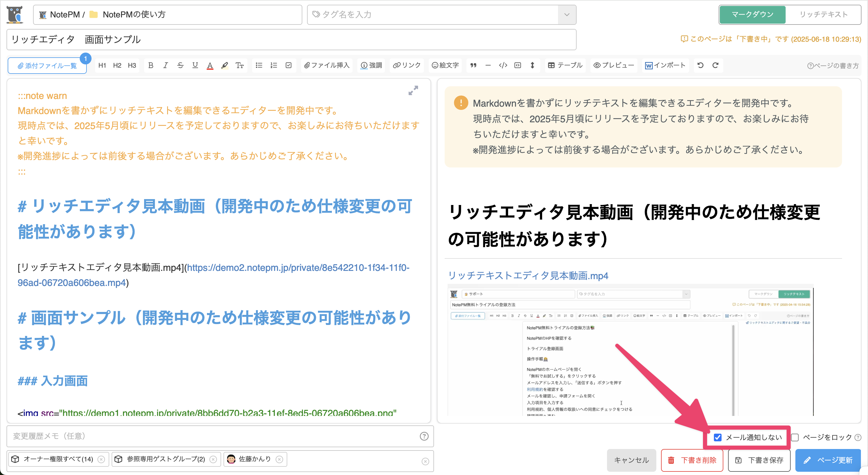Insert an H2 heading

(117, 65)
